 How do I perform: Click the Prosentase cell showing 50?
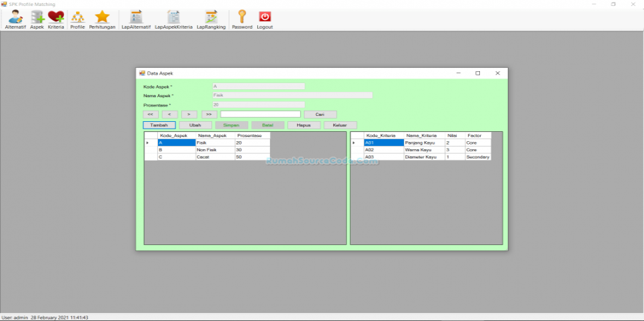253,157
